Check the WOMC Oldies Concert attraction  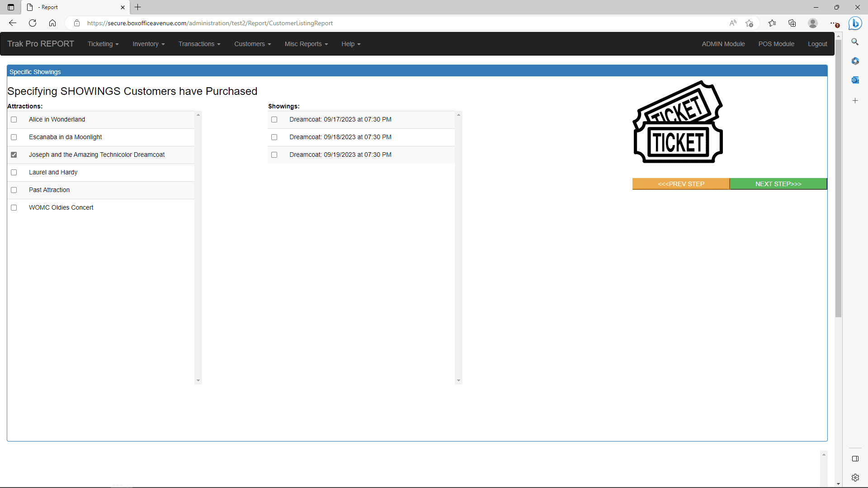(x=14, y=208)
